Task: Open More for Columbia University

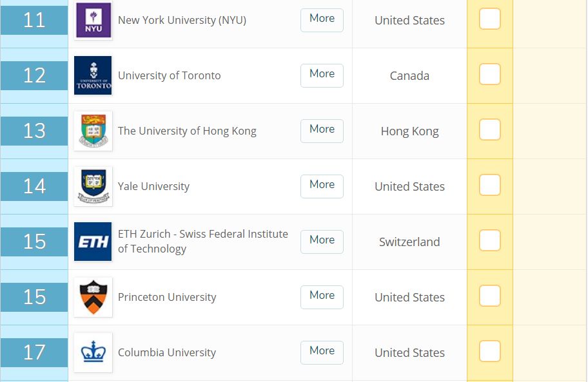Action: [322, 353]
